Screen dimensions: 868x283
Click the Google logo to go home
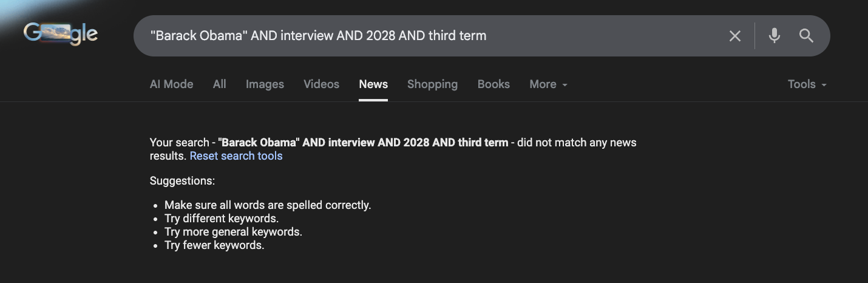(x=61, y=34)
